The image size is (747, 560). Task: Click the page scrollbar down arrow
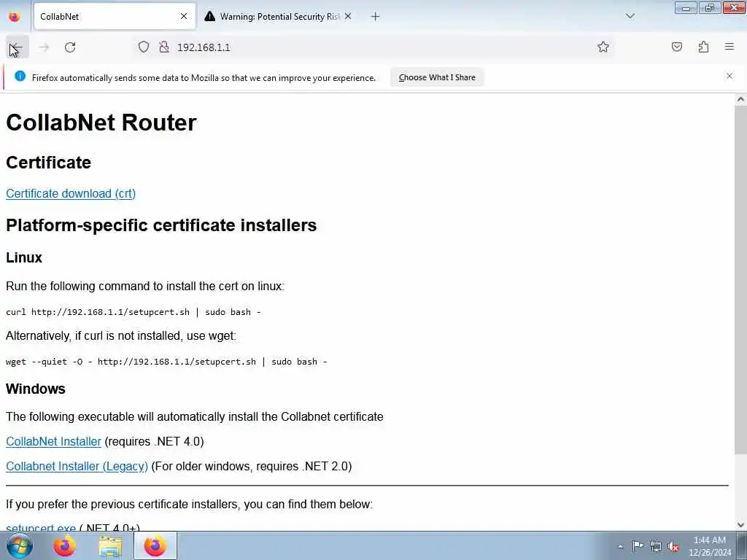(x=740, y=525)
